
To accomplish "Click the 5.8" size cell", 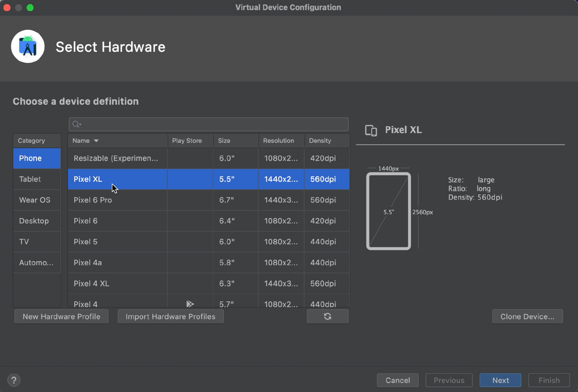I will click(236, 263).
